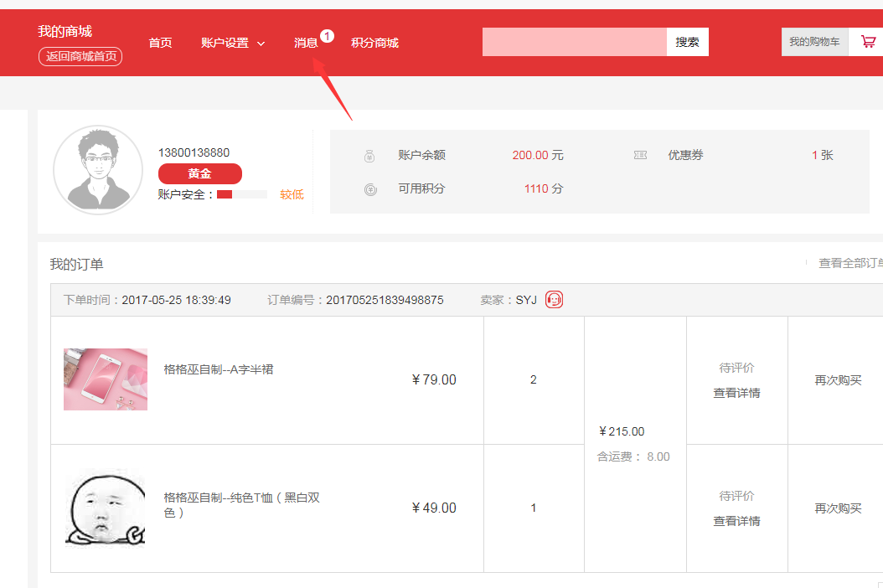
Task: Open 我的购物车 button
Action: click(814, 42)
